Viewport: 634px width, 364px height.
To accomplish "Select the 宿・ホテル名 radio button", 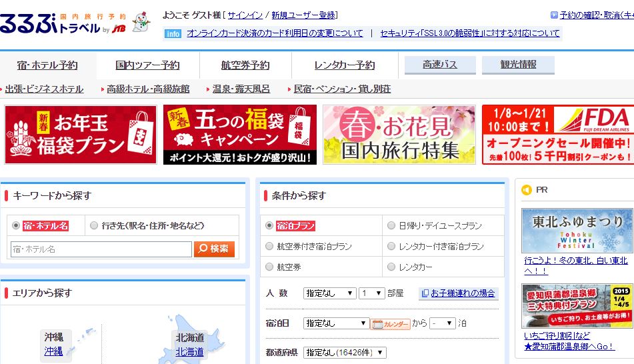I will [x=16, y=226].
